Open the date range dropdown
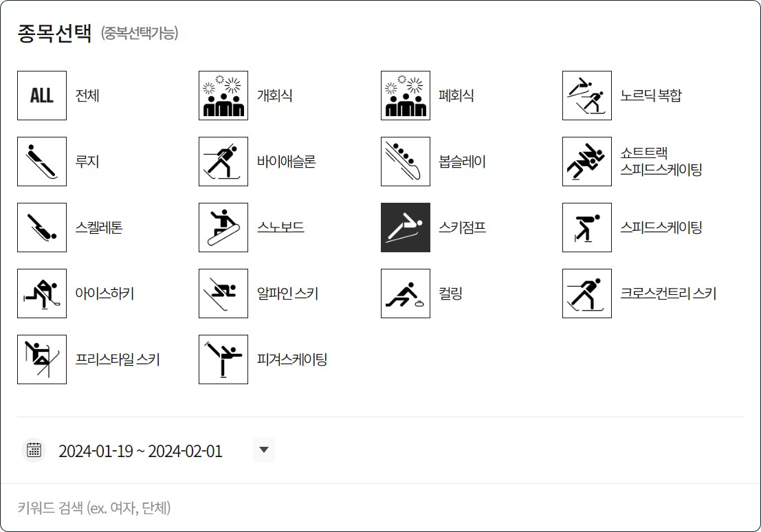 click(263, 451)
